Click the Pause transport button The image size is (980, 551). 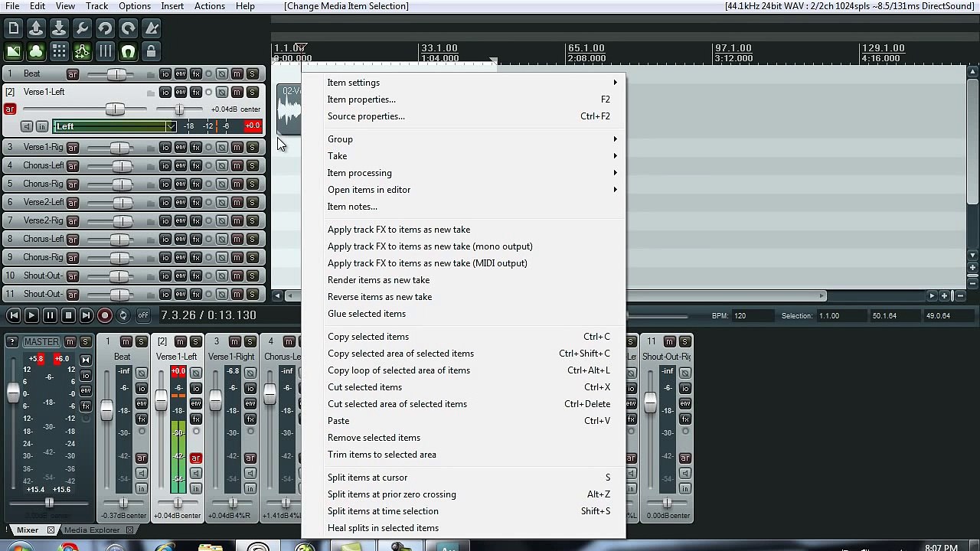pos(50,315)
